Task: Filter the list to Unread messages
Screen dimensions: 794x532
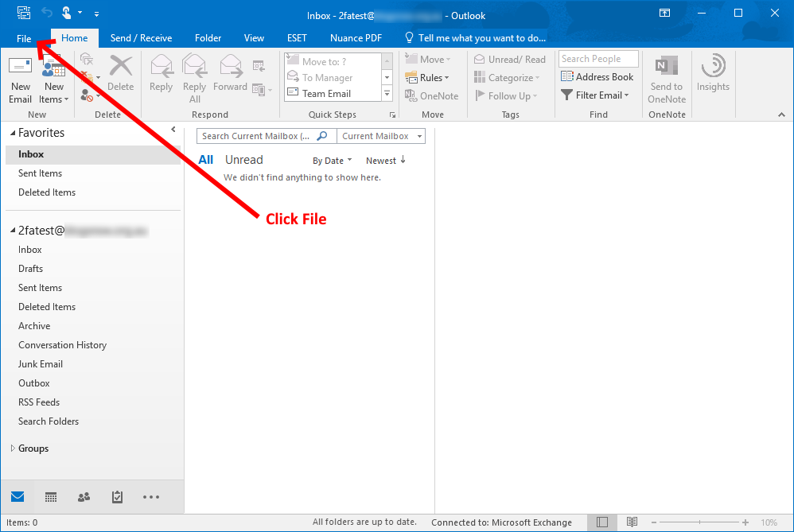Action: point(244,160)
